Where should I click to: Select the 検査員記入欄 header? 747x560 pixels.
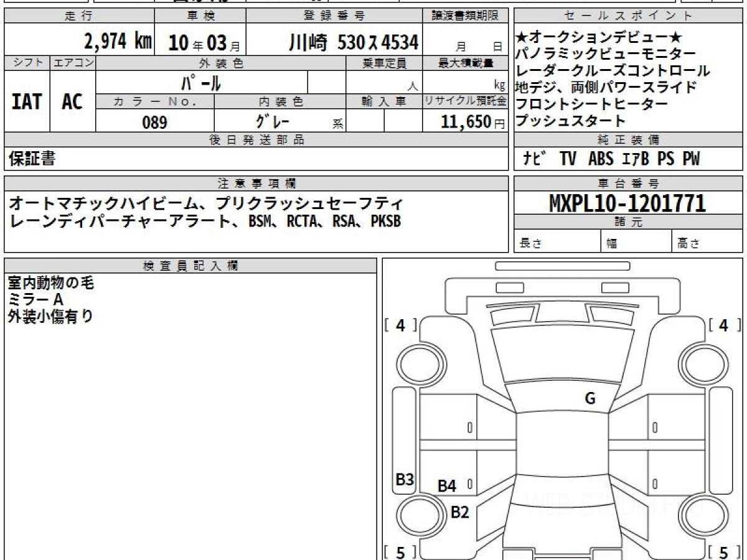pos(190,266)
